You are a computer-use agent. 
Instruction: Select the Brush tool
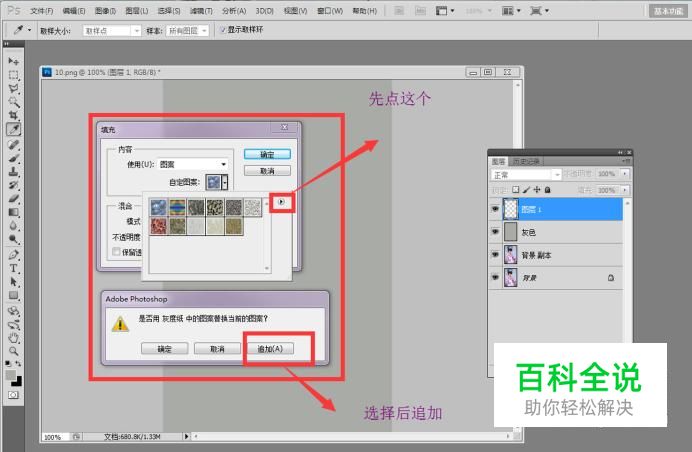[14, 158]
